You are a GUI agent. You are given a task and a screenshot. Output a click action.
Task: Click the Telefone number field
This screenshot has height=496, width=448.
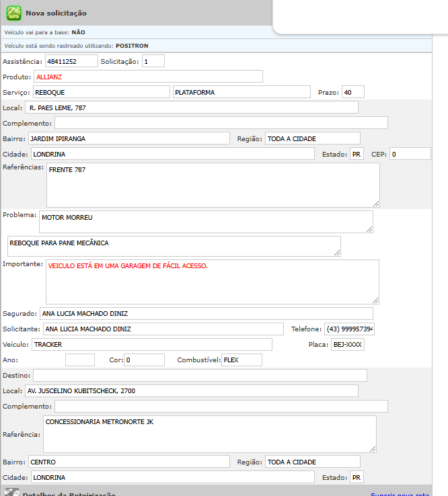tap(349, 329)
